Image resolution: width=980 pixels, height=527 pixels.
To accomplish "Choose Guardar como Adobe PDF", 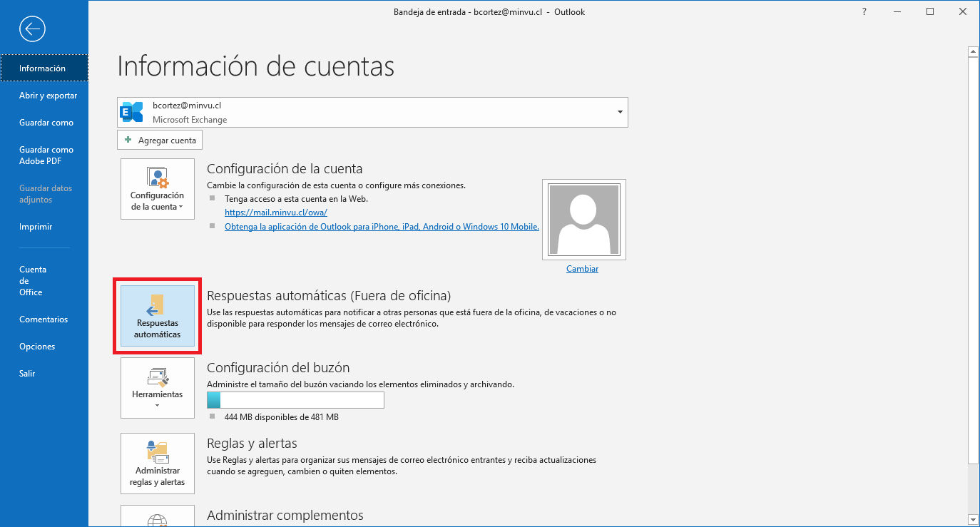I will coord(44,155).
